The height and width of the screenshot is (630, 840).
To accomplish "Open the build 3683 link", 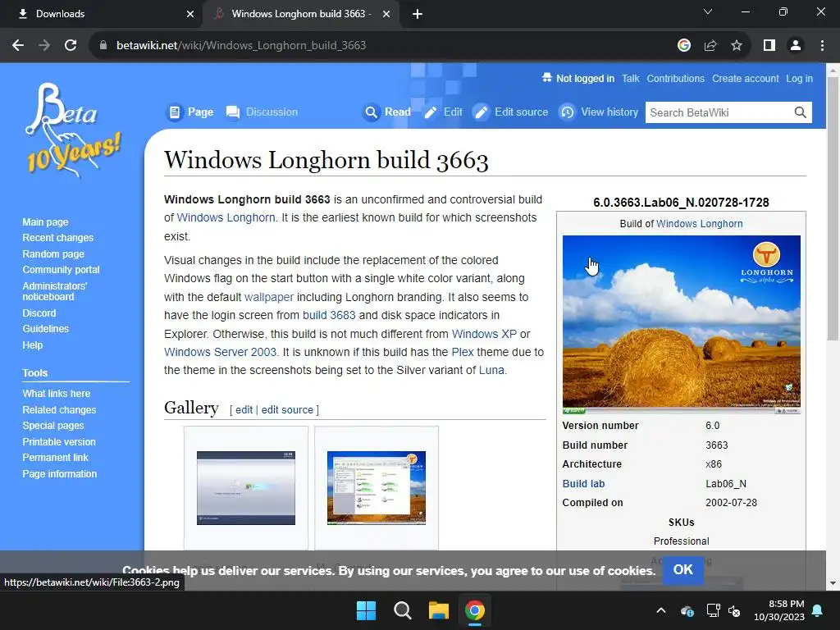I will [329, 315].
